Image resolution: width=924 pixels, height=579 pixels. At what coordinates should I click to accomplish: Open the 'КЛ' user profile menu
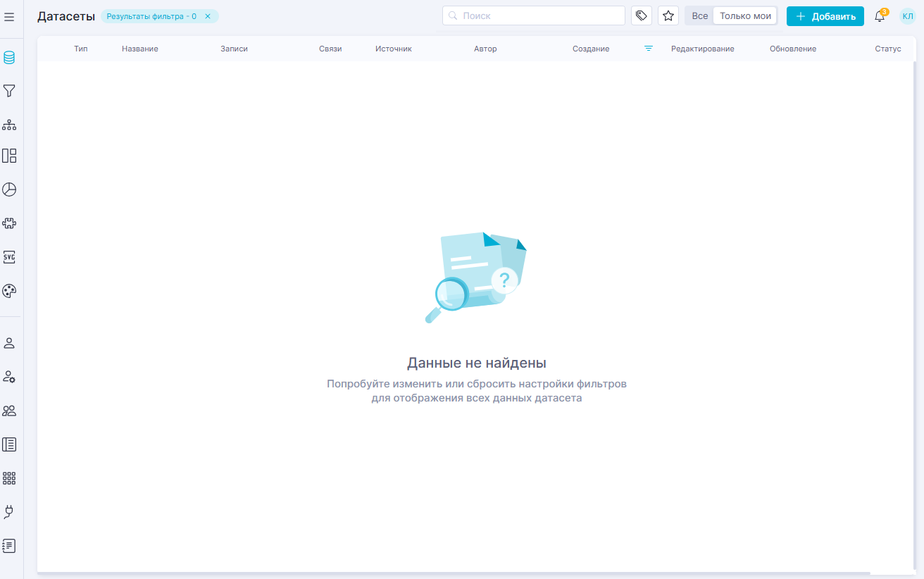[908, 16]
